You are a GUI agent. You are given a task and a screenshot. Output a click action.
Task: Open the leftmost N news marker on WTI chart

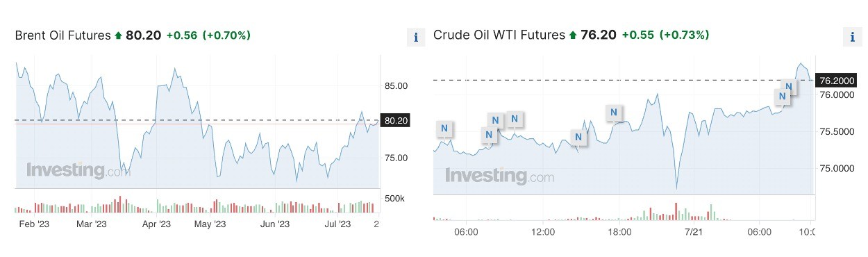tap(444, 128)
